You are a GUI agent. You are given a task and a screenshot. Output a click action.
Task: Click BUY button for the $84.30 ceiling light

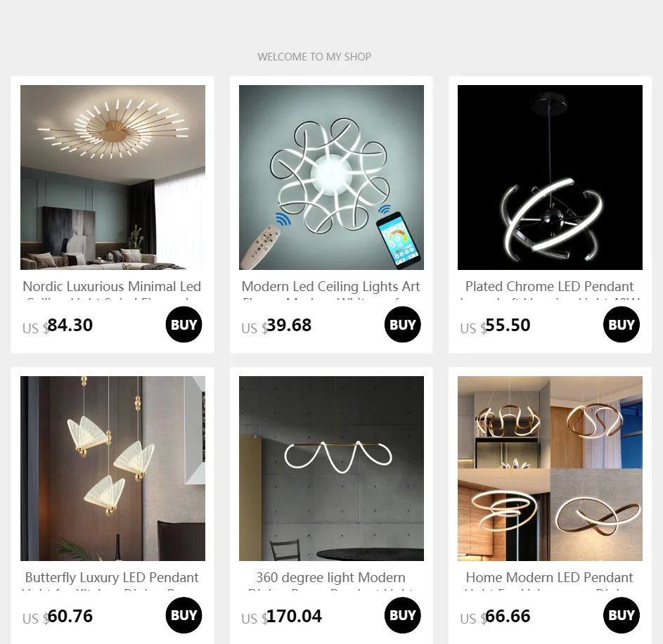(184, 324)
